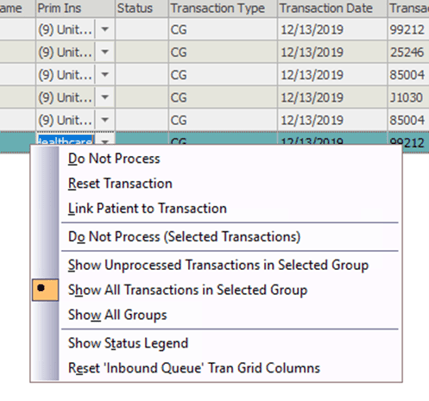Open the Show Status Legend entry
The image size is (429, 401).
(128, 343)
